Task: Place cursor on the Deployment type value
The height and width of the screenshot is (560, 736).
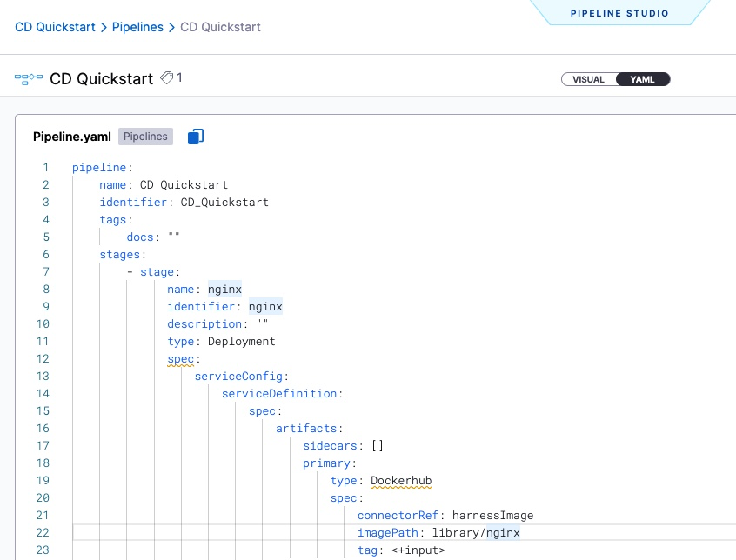Action: coord(239,341)
